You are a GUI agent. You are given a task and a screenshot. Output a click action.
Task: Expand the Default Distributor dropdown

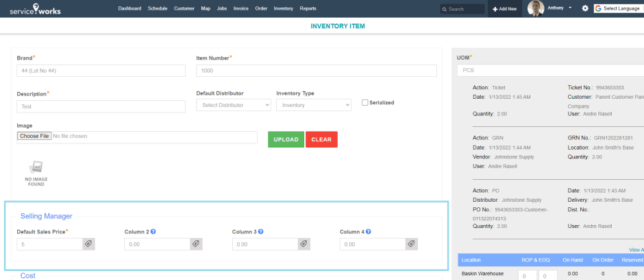(x=233, y=105)
